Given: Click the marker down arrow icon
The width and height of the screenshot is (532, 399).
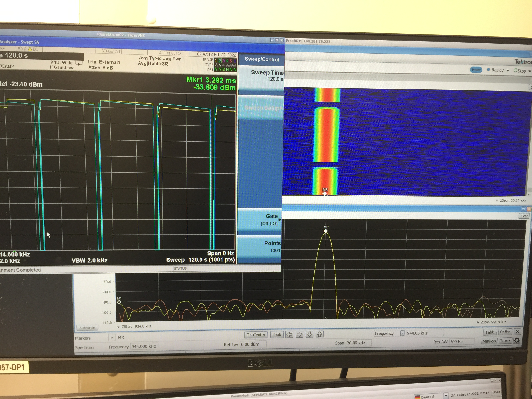Looking at the screenshot, I should (310, 334).
